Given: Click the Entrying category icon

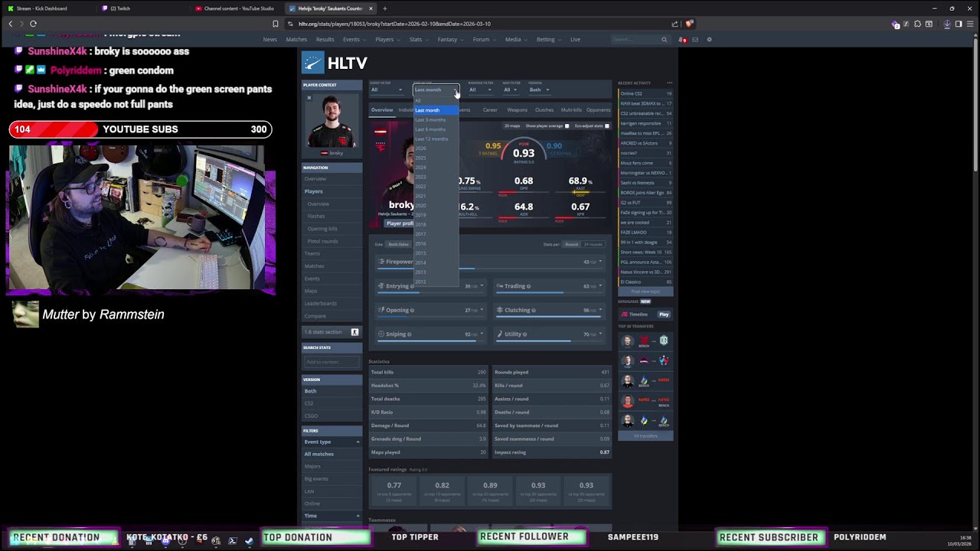Looking at the screenshot, I should tap(381, 286).
